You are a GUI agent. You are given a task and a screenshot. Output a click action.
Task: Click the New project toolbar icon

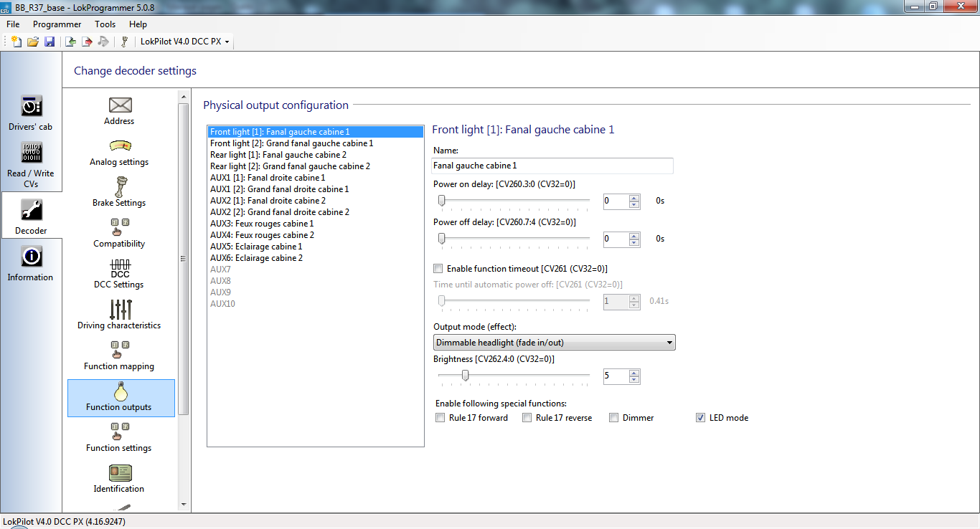click(17, 42)
